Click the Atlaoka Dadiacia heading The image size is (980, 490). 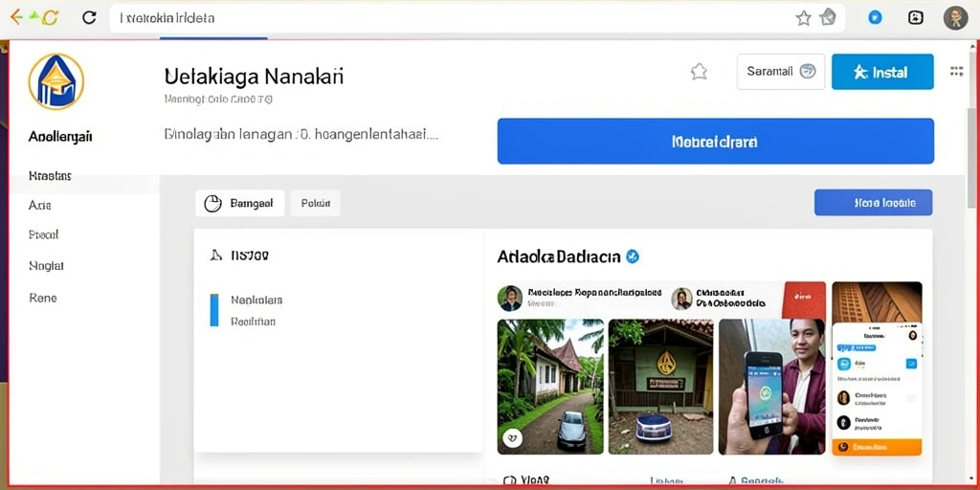tap(559, 256)
